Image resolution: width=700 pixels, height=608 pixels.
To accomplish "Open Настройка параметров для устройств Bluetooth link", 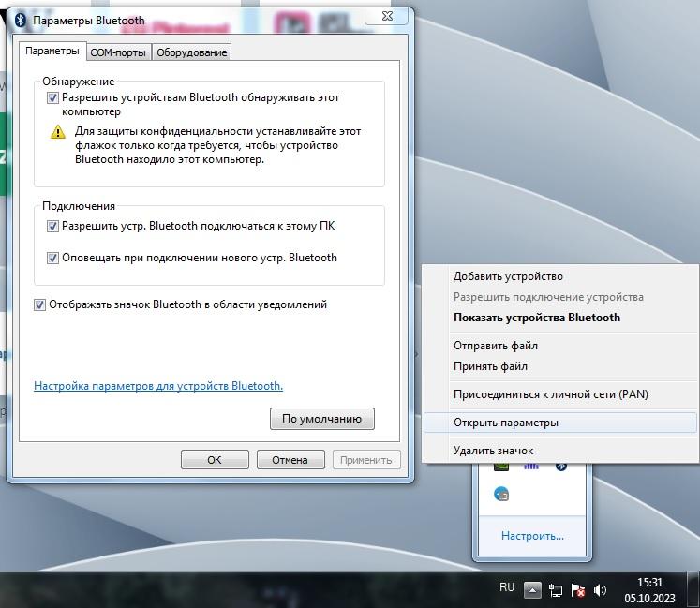I will (x=158, y=386).
